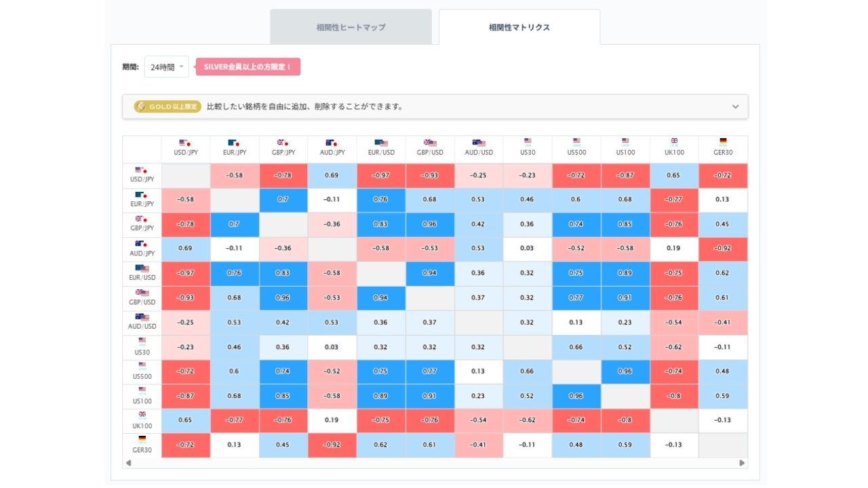Click the 0.6 cell in US500 row
The width and height of the screenshot is (868, 488).
pyautogui.click(x=234, y=371)
